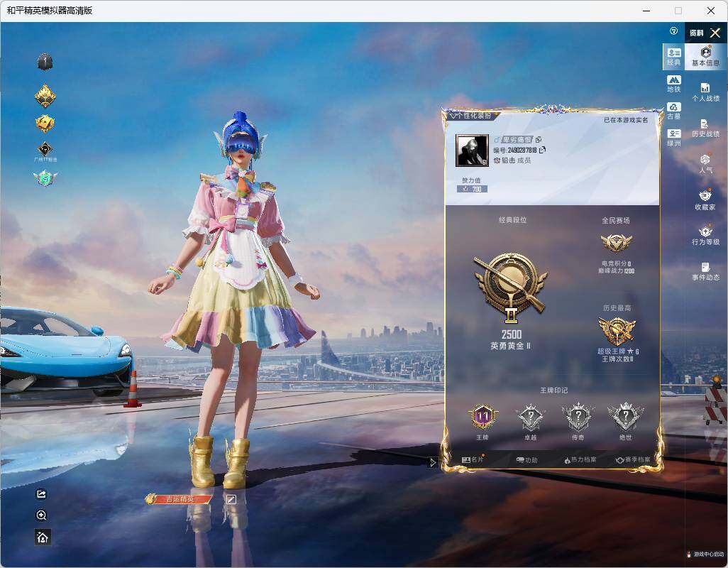Screen dimensions: 728x568
Task: Click the 绝世 locked mark badge
Action: (x=625, y=417)
